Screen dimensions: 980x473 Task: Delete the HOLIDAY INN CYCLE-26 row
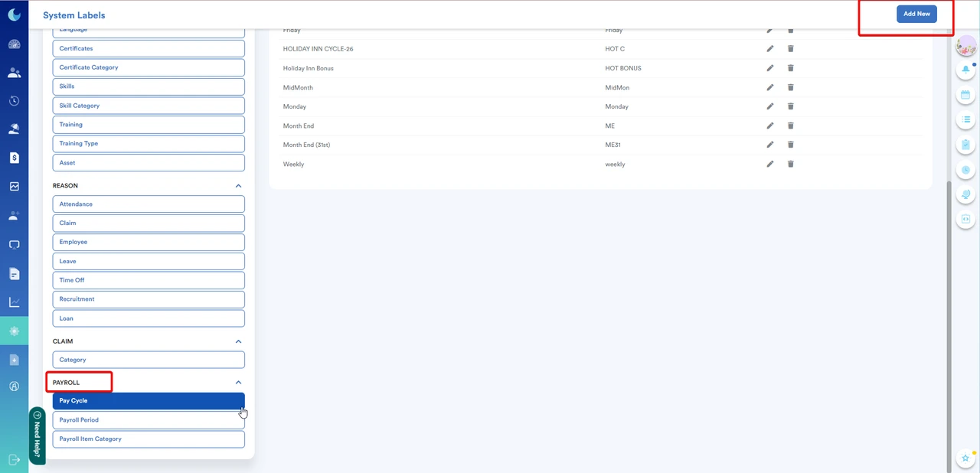pyautogui.click(x=791, y=48)
